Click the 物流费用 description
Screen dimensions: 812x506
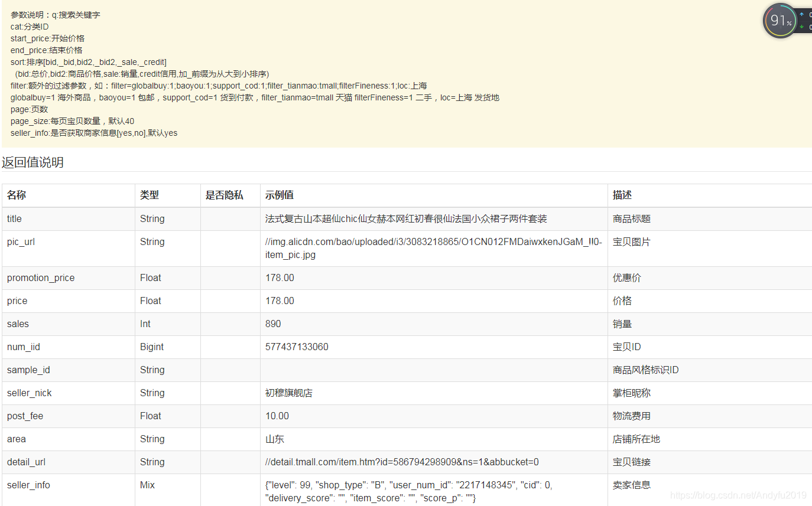coord(632,416)
